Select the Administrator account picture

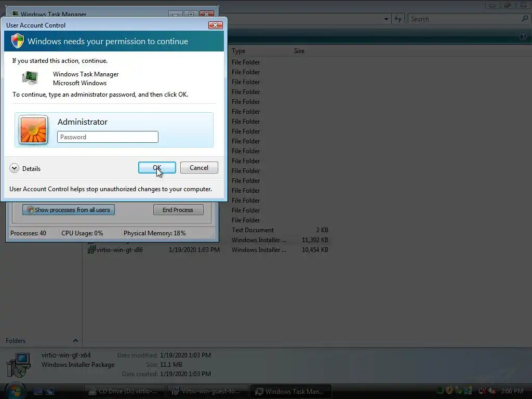[x=33, y=130]
